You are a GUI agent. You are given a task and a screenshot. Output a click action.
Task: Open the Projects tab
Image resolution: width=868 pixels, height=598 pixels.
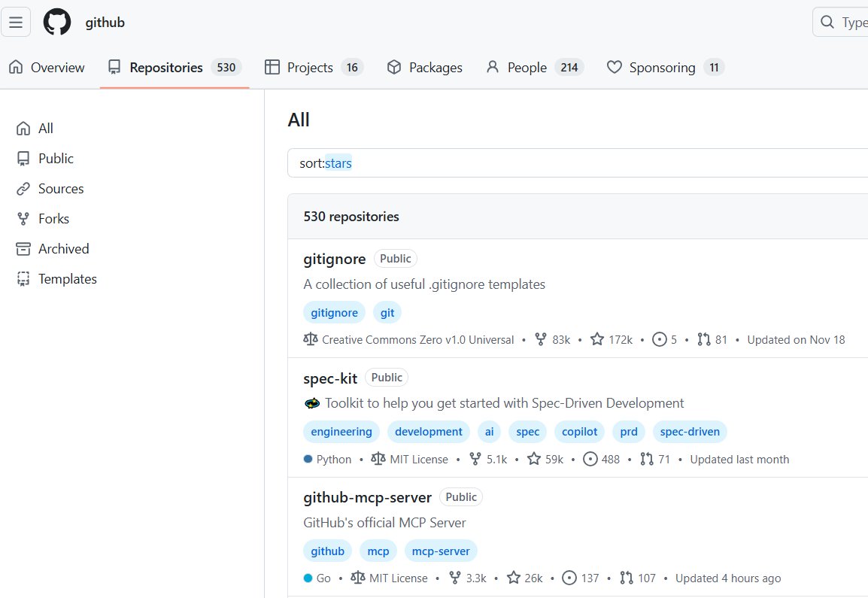(x=314, y=68)
